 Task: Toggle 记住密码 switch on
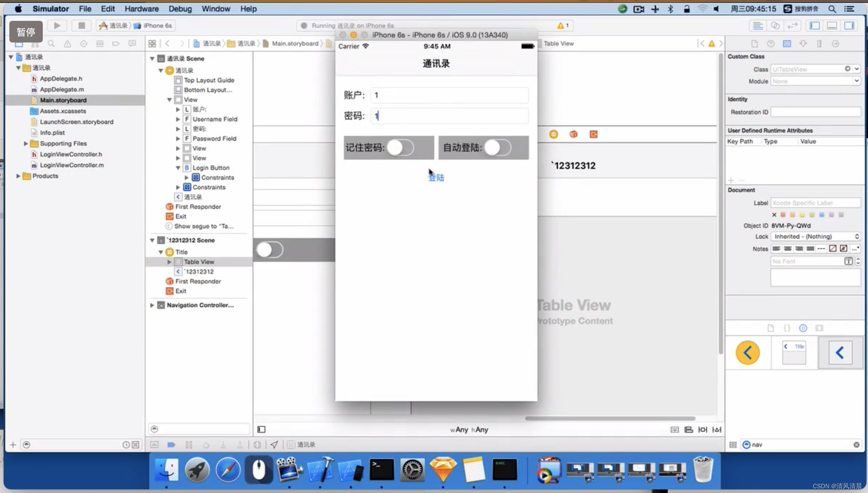coord(401,148)
